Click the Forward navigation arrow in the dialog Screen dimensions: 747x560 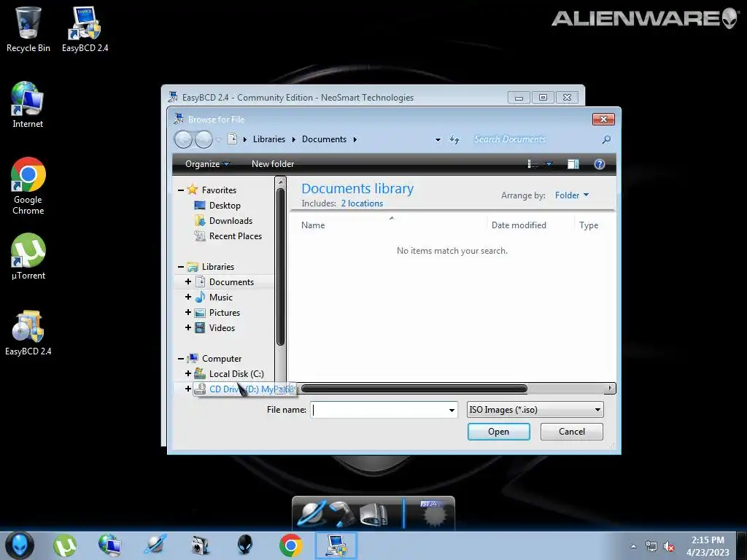click(204, 139)
